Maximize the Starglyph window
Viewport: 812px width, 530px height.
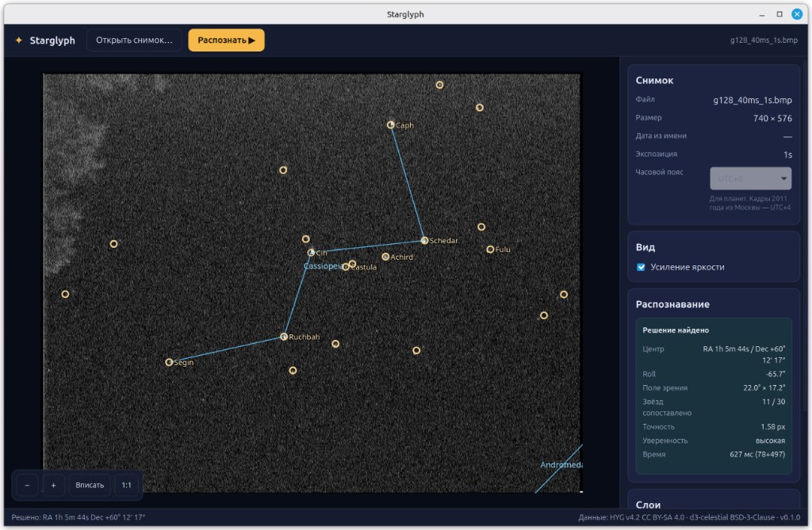779,14
